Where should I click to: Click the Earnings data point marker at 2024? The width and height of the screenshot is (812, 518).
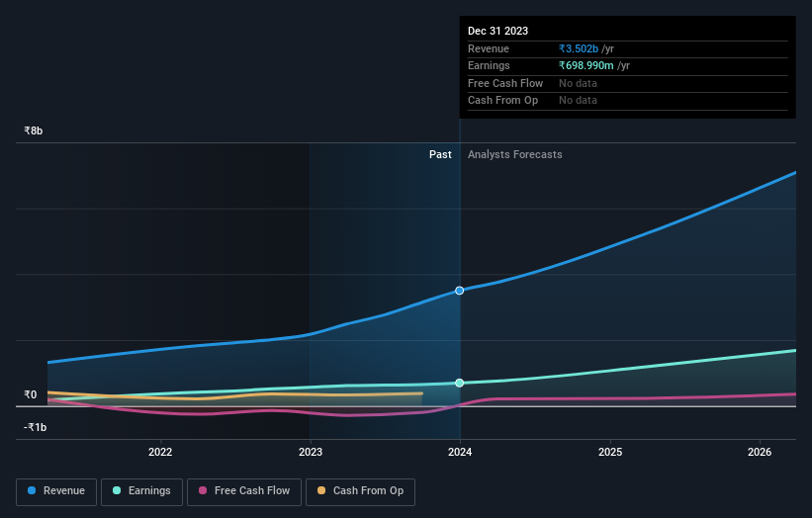click(459, 383)
